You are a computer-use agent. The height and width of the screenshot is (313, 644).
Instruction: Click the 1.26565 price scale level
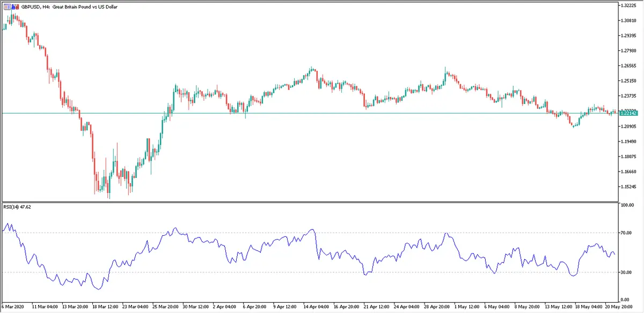click(628, 66)
